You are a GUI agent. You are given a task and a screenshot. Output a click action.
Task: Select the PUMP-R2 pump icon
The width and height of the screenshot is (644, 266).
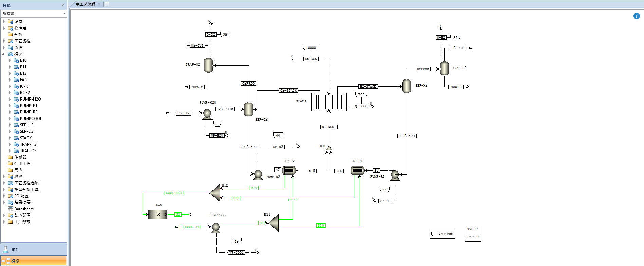pos(258,175)
